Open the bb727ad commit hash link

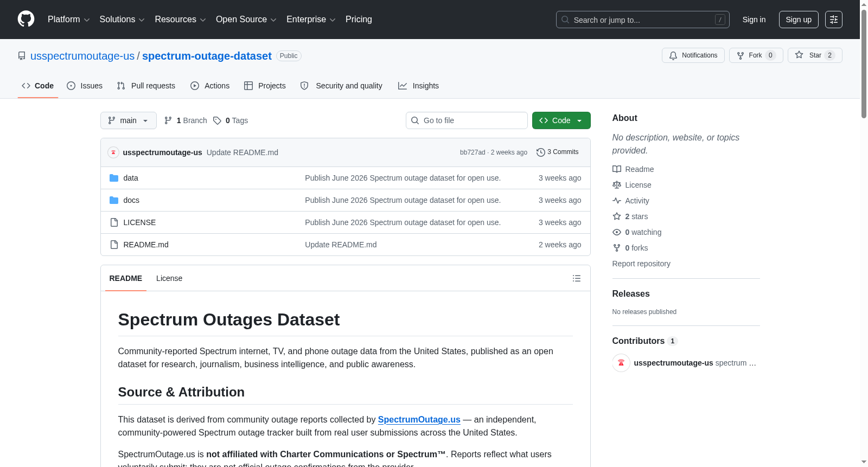(473, 152)
